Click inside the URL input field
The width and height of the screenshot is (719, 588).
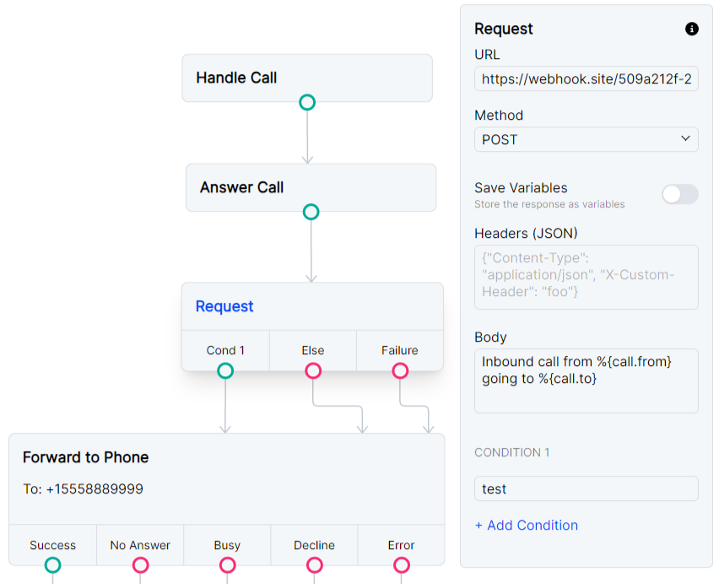click(x=586, y=78)
